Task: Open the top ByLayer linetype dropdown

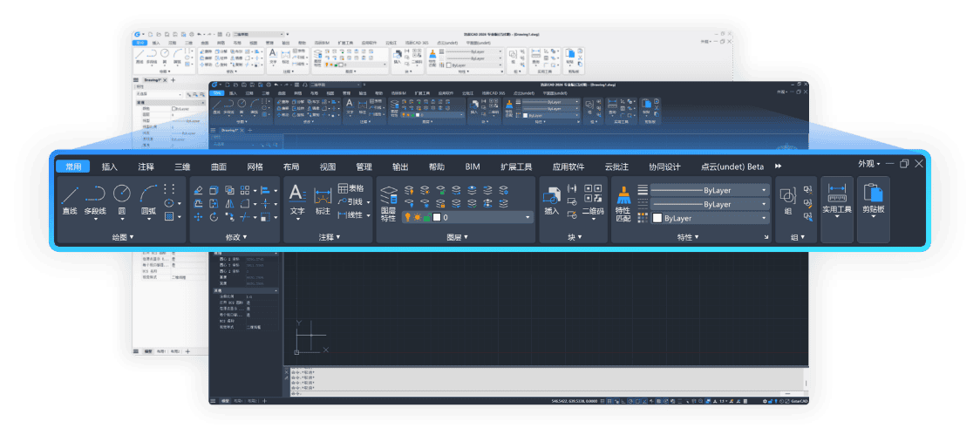Action: point(764,189)
